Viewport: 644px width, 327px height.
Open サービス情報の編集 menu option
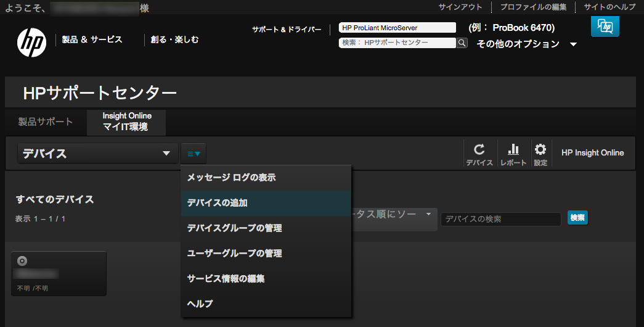226,278
